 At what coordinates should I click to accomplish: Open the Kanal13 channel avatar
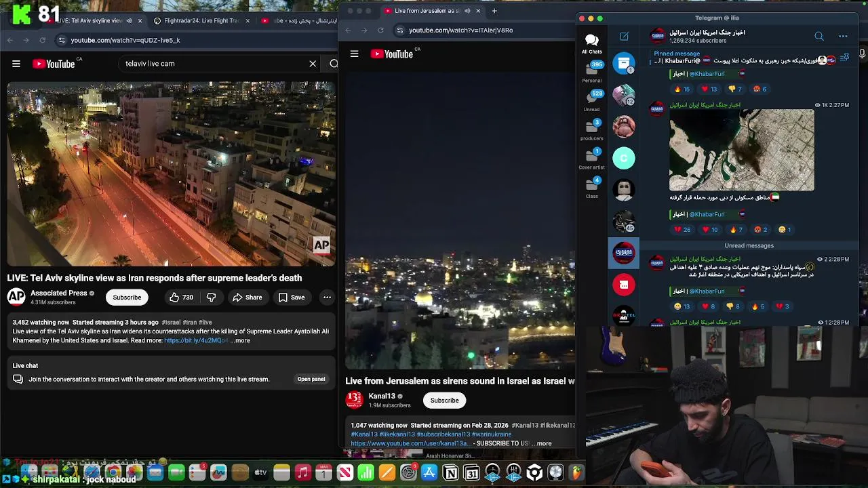coord(355,400)
